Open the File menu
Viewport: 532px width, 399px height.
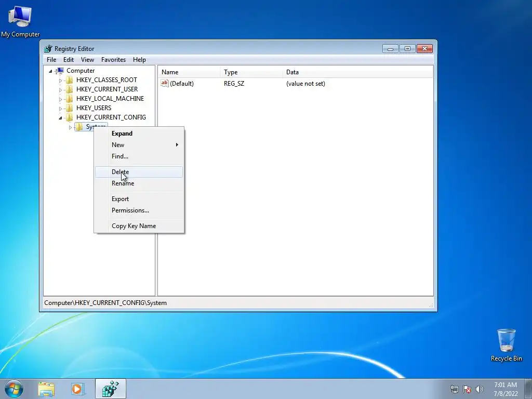point(51,60)
